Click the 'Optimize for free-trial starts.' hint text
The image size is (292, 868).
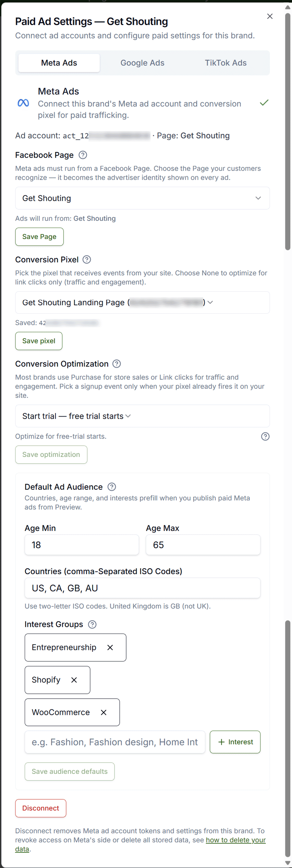coord(61,436)
